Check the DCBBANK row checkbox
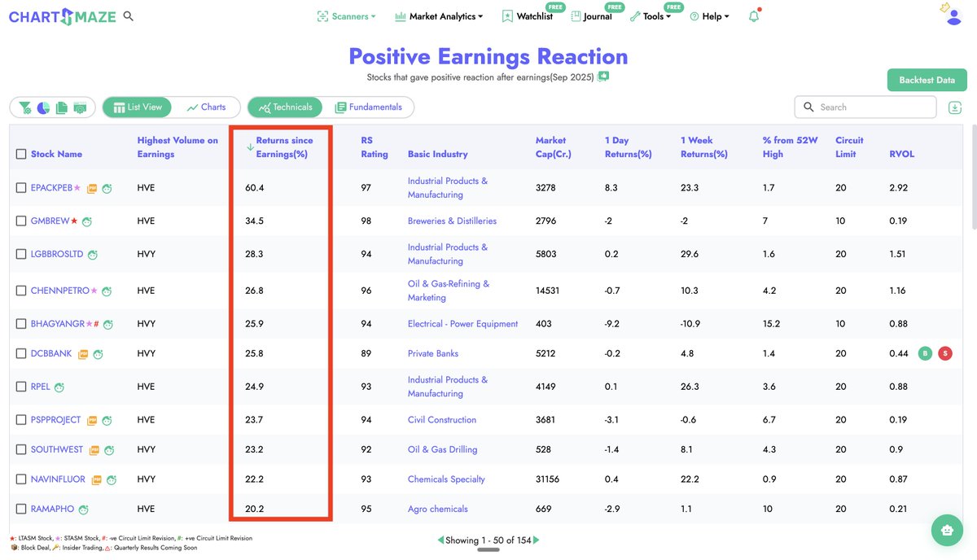Viewport: 977px width, 560px height. pos(21,354)
